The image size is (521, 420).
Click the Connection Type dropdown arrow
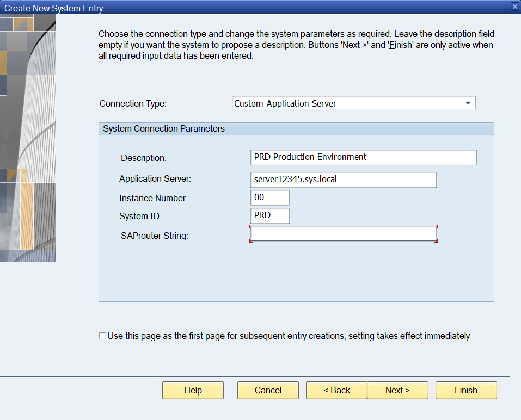(x=468, y=103)
